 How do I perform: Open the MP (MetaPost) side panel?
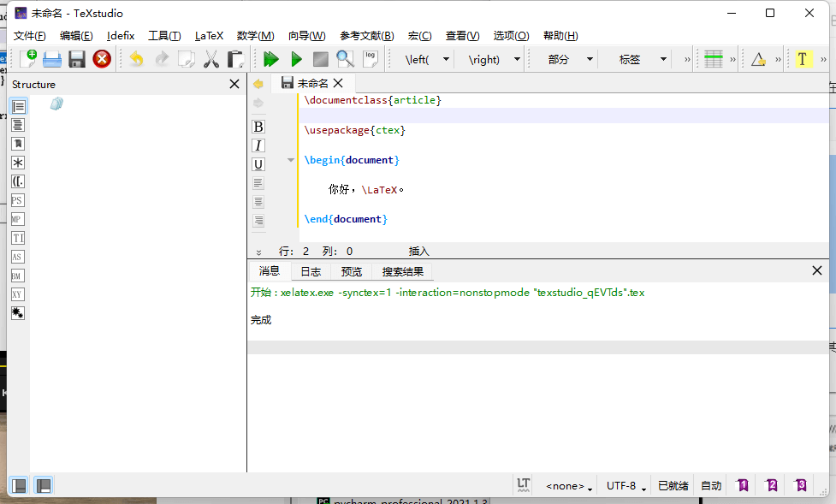[x=18, y=219]
